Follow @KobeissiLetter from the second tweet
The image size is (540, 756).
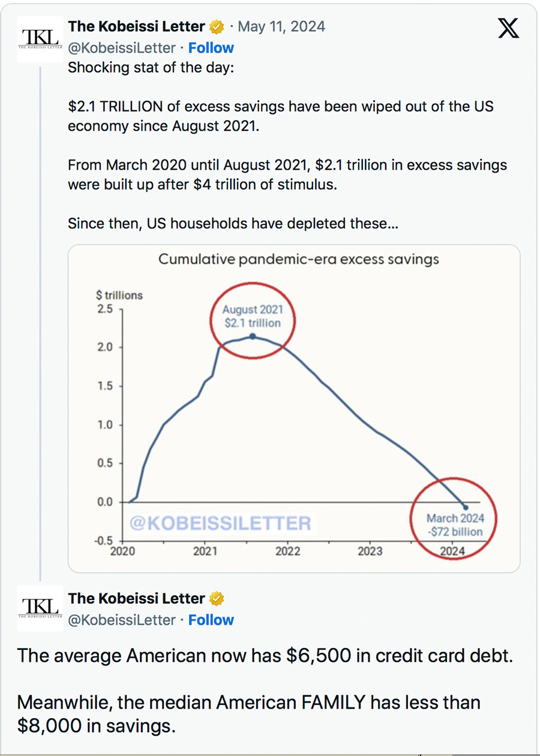(211, 620)
